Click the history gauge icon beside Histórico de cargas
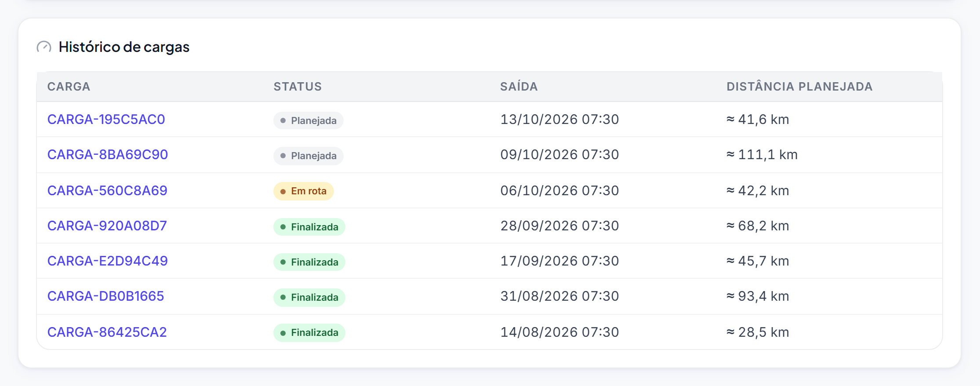Screen dimensions: 980x386 (x=44, y=47)
